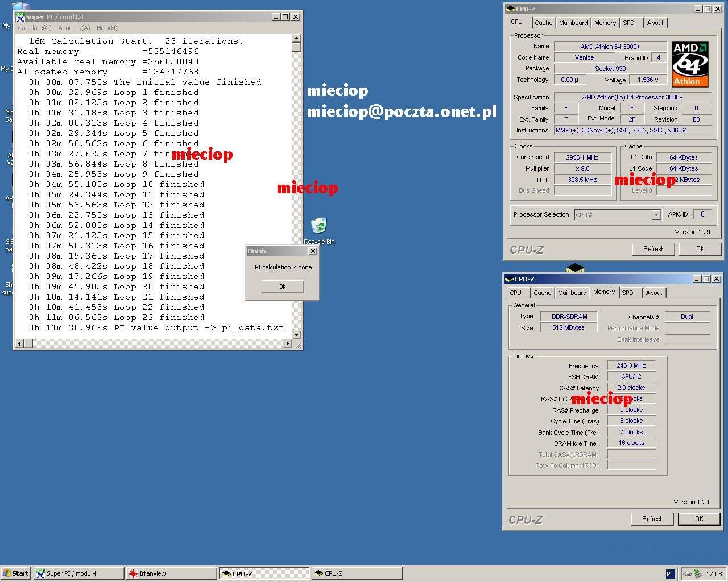Click Refresh in the CPU-Z Memory window
The image size is (728, 582).
click(652, 519)
